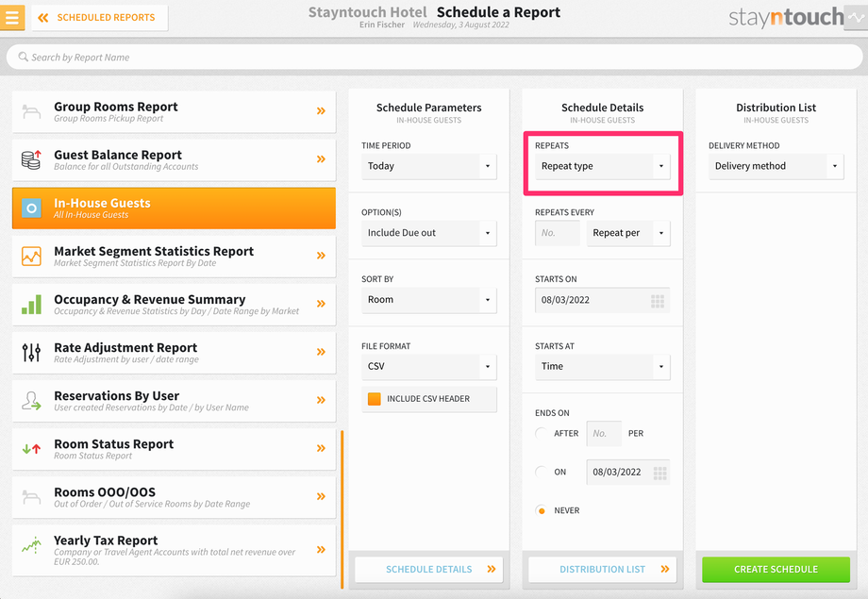Click Repeats Every number field
The width and height of the screenshot is (868, 599).
[x=558, y=233]
